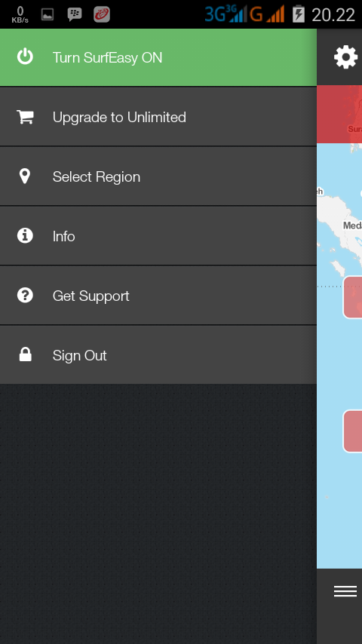The width and height of the screenshot is (362, 644).
Task: Tap the red status banner above the map
Action: click(x=339, y=114)
